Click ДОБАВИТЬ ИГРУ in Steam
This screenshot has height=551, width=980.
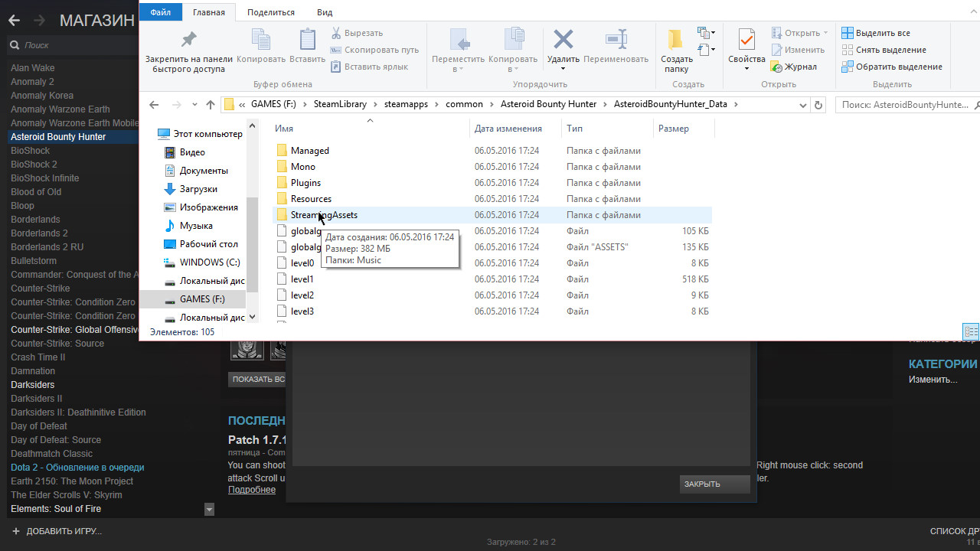pos(57,531)
